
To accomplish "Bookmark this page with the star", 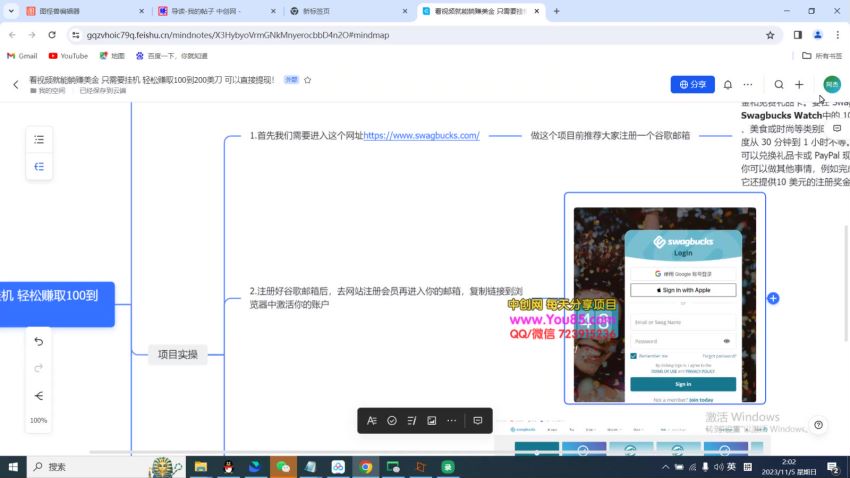I will (x=770, y=35).
